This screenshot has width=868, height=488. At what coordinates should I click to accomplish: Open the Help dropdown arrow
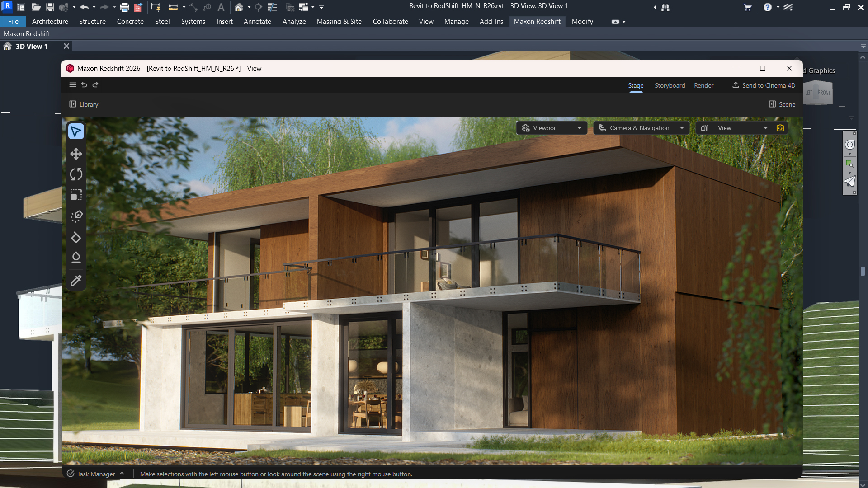pos(778,7)
